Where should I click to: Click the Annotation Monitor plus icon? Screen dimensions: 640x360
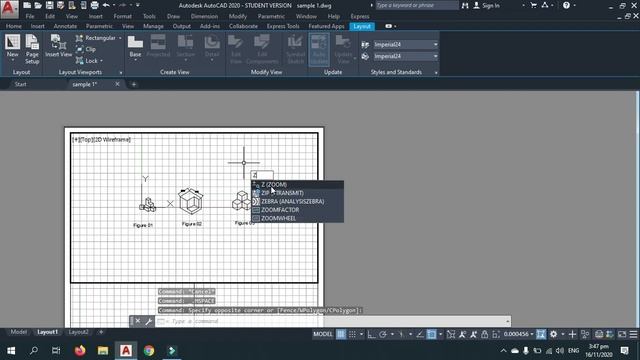[572, 334]
